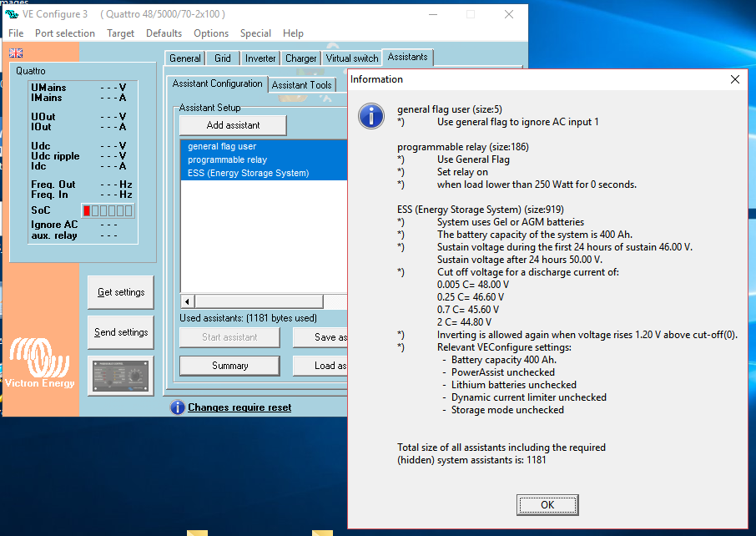Open the Help menu
Screen dimensions: 756x536
293,33
